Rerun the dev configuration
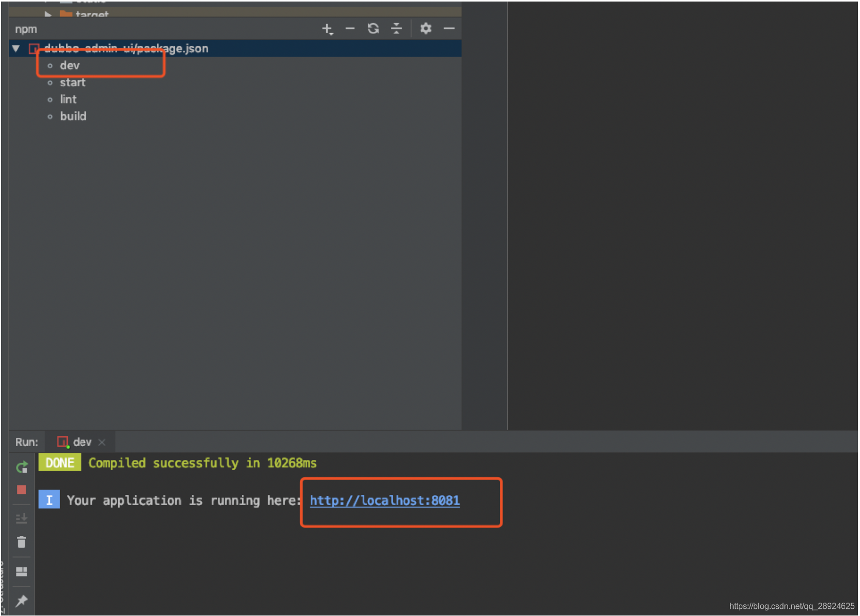Image resolution: width=860 pixels, height=616 pixels. point(22,467)
